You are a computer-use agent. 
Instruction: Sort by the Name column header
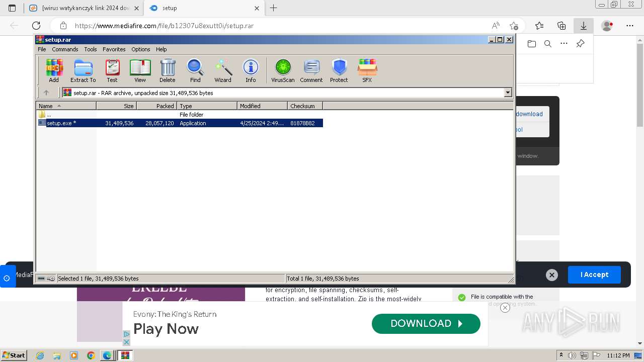[66, 106]
